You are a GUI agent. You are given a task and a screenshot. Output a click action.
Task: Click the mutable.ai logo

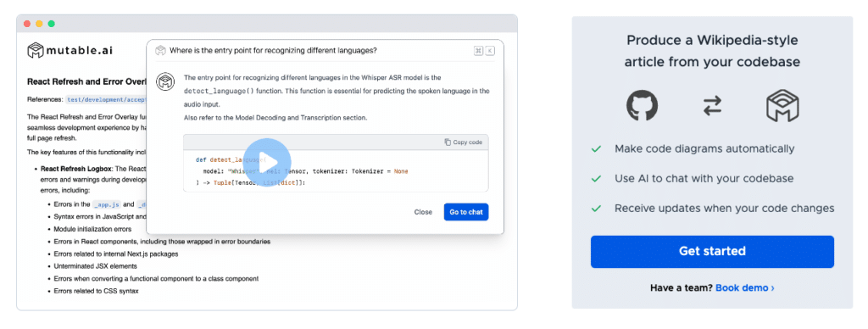coord(70,51)
